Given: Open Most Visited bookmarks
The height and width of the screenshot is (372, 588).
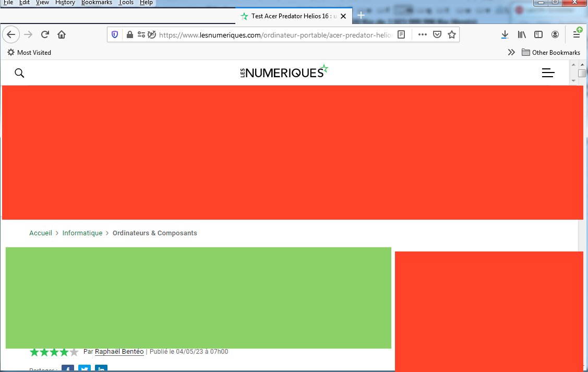Looking at the screenshot, I should pos(29,53).
